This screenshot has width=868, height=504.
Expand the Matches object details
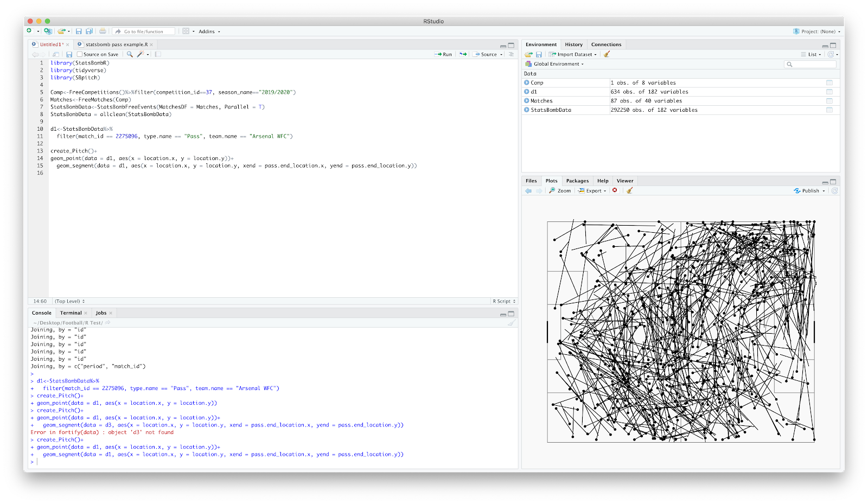pyautogui.click(x=526, y=100)
